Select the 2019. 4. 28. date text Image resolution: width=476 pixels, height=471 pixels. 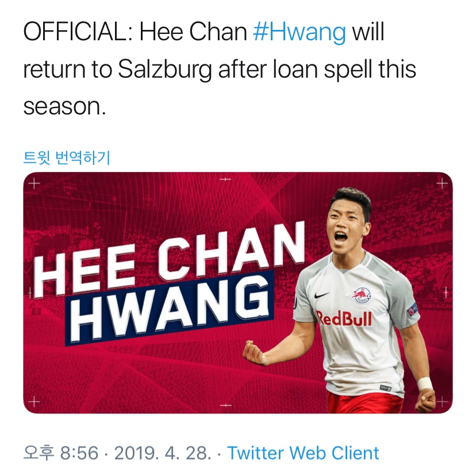tap(163, 453)
